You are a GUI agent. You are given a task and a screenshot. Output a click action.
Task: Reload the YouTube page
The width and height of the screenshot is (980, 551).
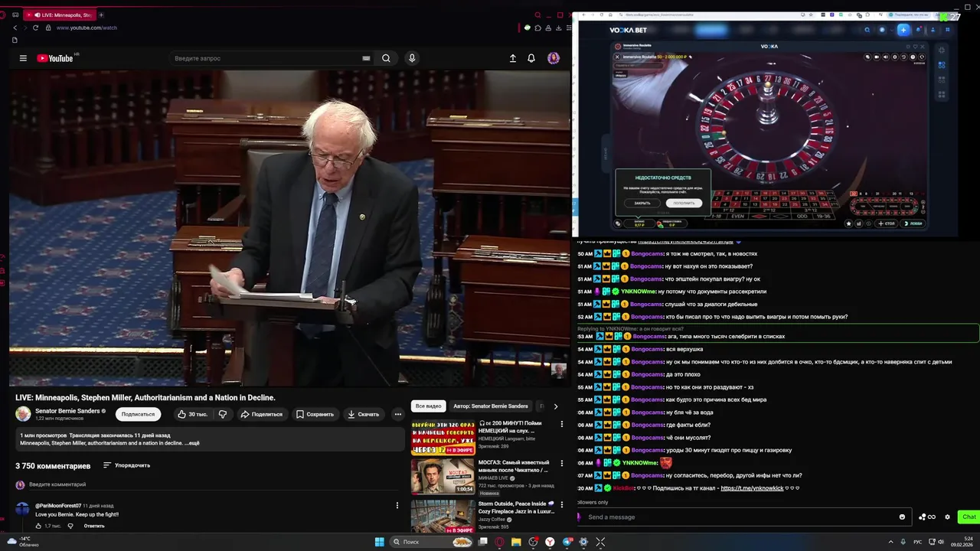click(x=36, y=28)
